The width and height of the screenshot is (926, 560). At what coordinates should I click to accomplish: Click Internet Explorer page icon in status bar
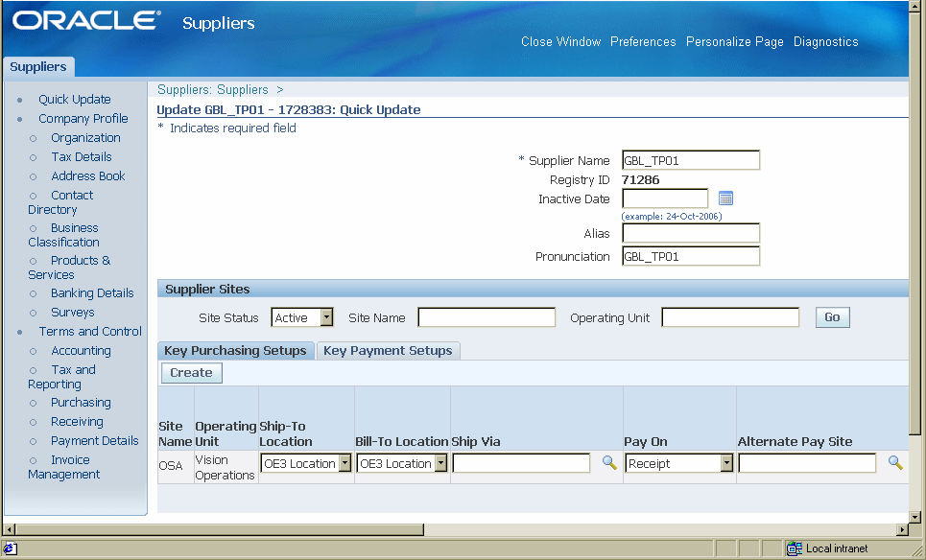point(10,548)
